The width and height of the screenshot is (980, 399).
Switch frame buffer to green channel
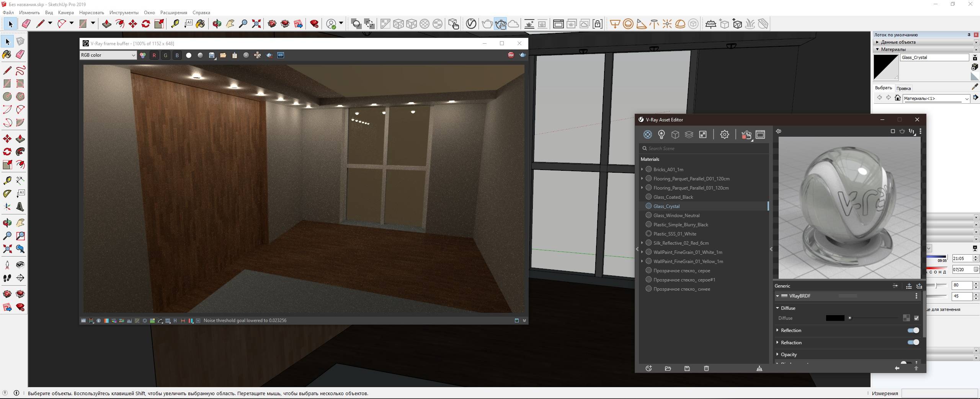(166, 55)
